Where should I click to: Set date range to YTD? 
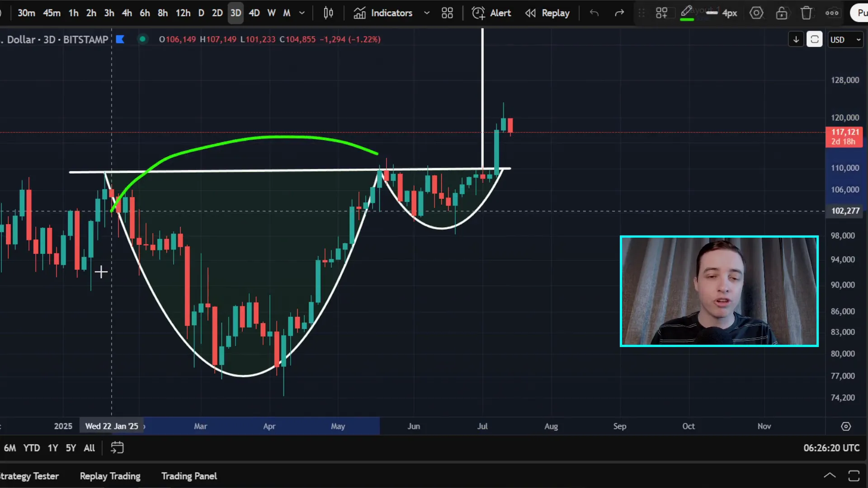pyautogui.click(x=32, y=448)
